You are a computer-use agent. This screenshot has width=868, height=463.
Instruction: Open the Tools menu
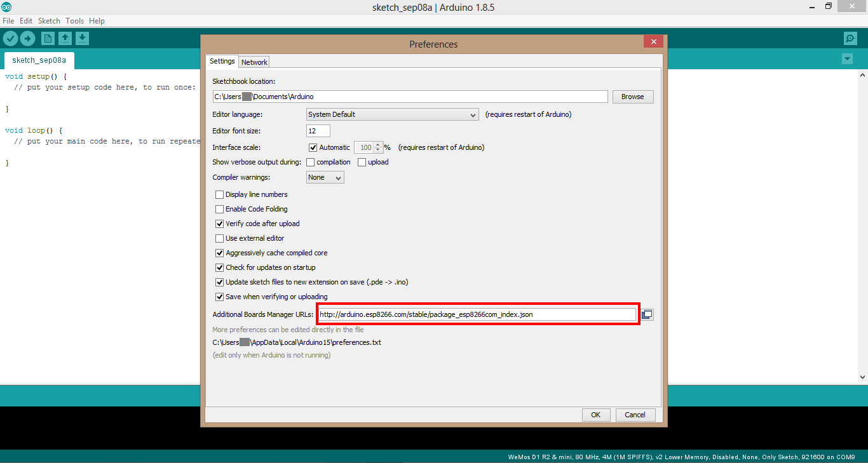coord(75,21)
